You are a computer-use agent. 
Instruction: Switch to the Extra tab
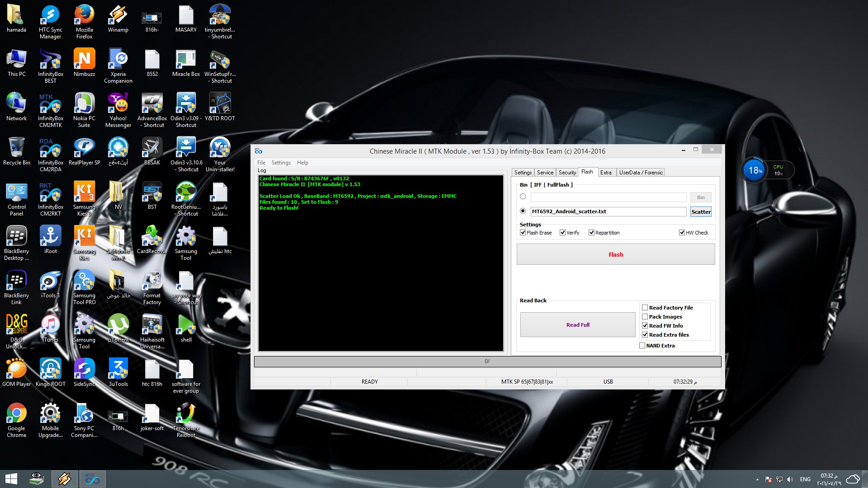pyautogui.click(x=606, y=173)
